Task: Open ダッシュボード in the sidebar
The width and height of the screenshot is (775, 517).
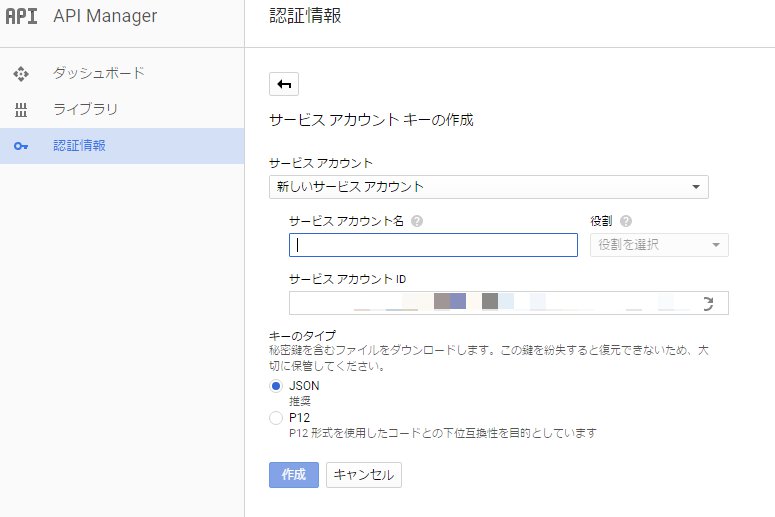Action: pos(122,74)
